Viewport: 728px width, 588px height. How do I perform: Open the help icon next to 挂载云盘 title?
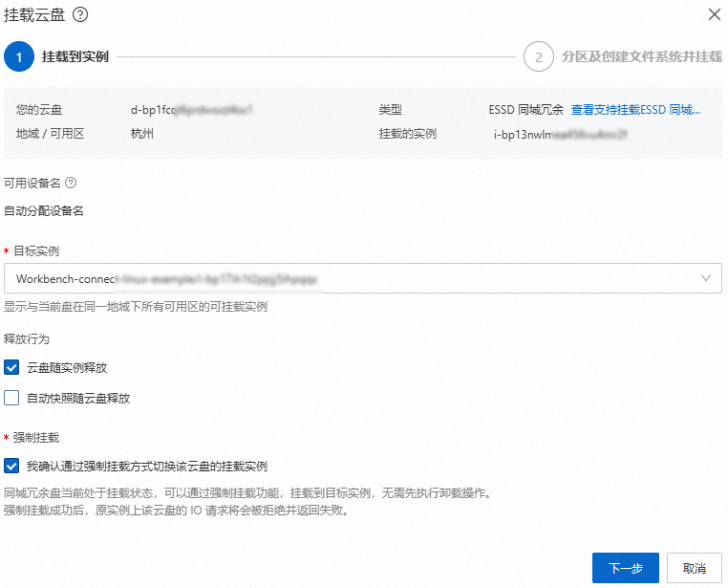coord(80,15)
